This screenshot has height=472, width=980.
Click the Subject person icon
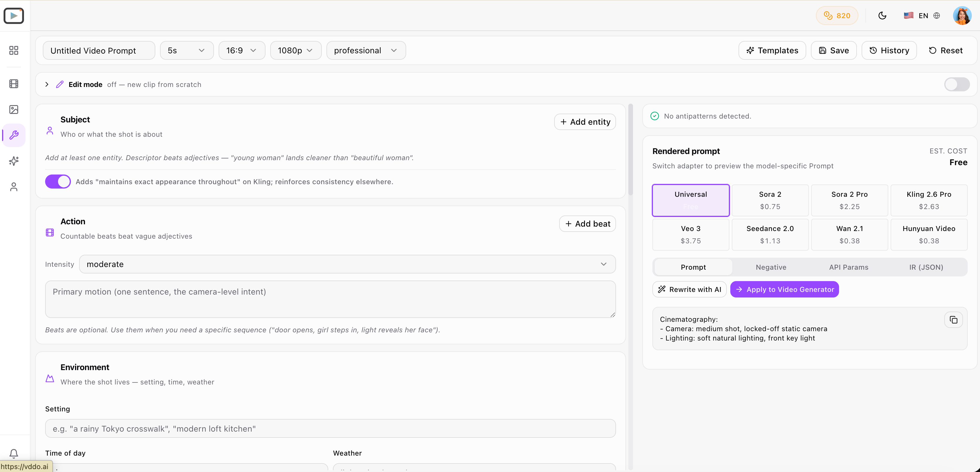[50, 131]
